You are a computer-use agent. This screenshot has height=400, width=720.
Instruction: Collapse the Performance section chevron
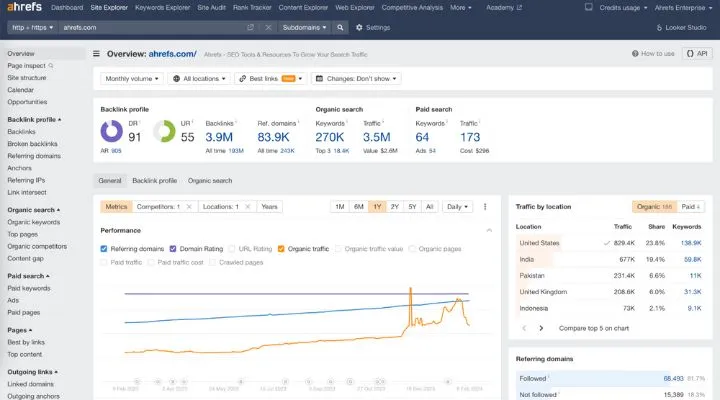(x=489, y=231)
